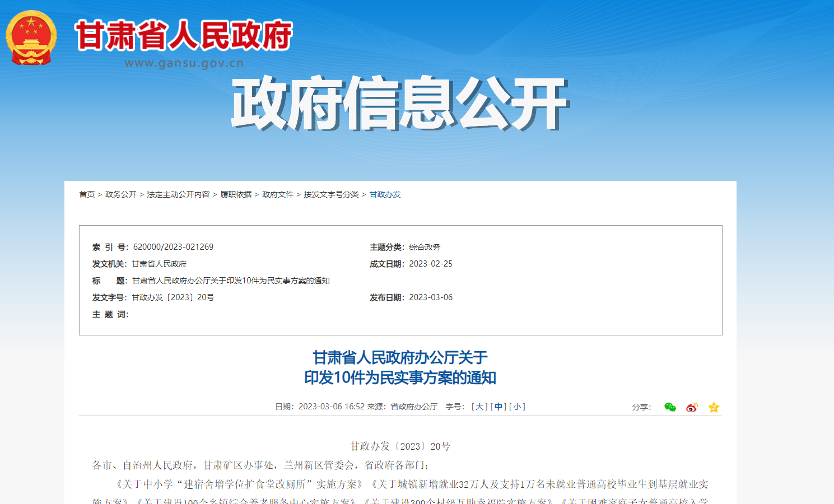Screen dimensions: 834x504
Task: Open the 甘政办发 breadcrumb link
Action: (385, 194)
